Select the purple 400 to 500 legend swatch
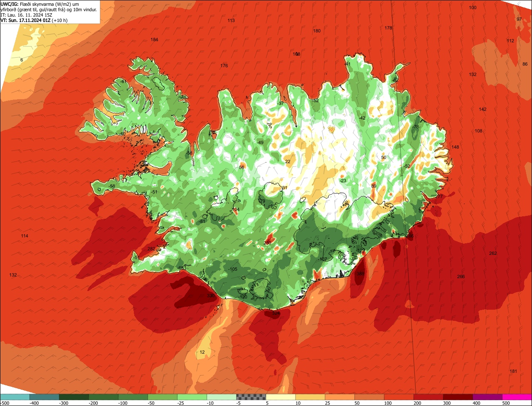Image resolution: width=532 pixels, height=406 pixels. point(488,397)
